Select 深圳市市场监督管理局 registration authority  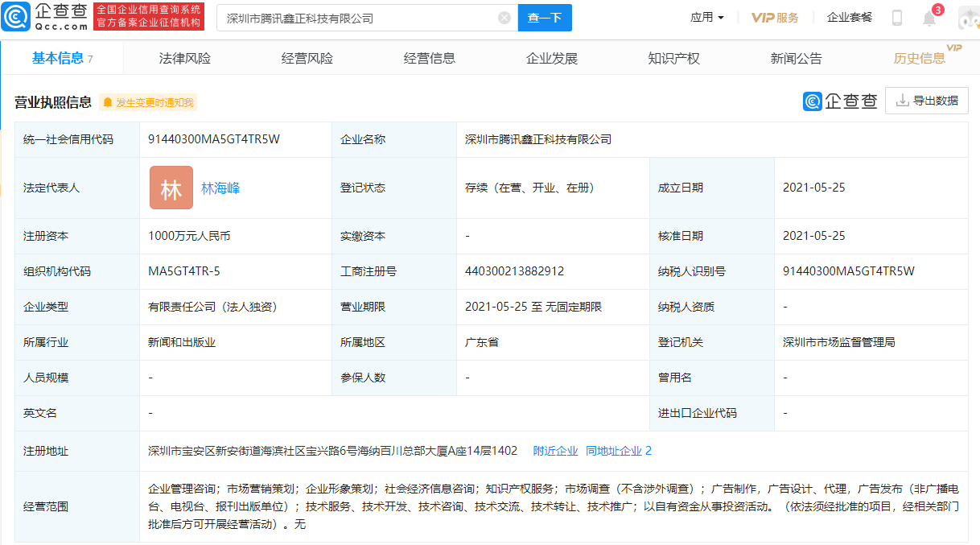(839, 342)
